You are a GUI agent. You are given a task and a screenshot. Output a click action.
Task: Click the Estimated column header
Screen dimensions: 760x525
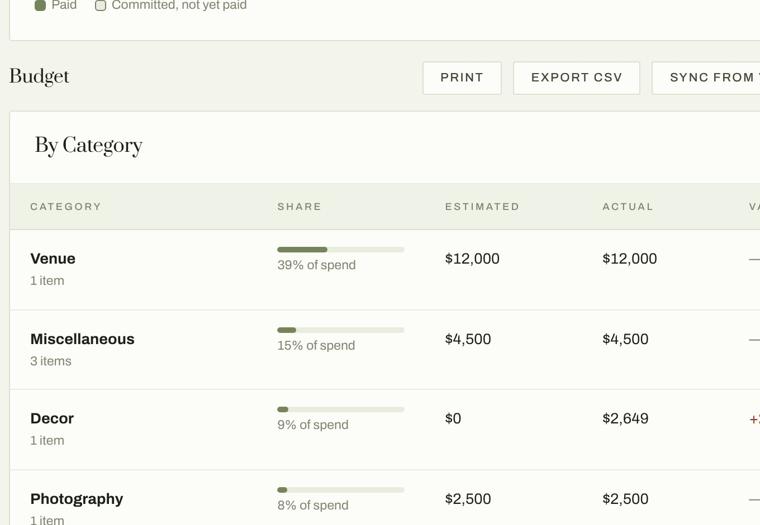tap(482, 207)
